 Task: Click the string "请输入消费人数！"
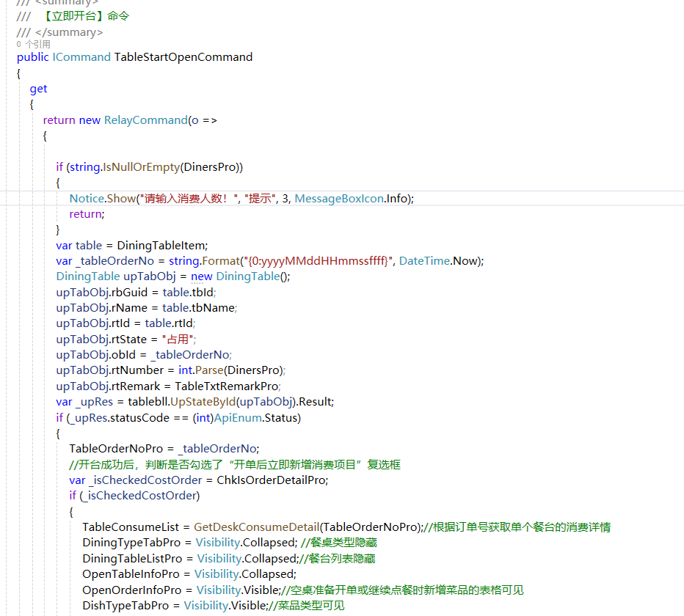189,199
